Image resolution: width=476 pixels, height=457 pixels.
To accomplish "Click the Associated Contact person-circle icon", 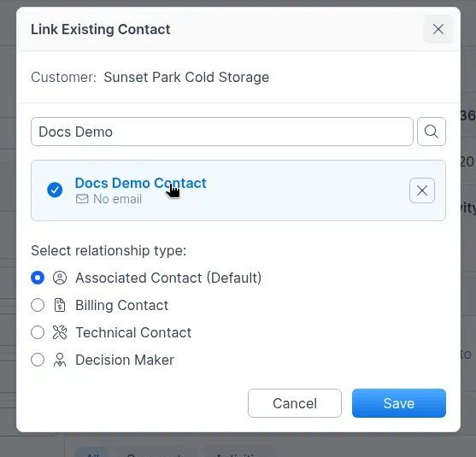I will 60,278.
